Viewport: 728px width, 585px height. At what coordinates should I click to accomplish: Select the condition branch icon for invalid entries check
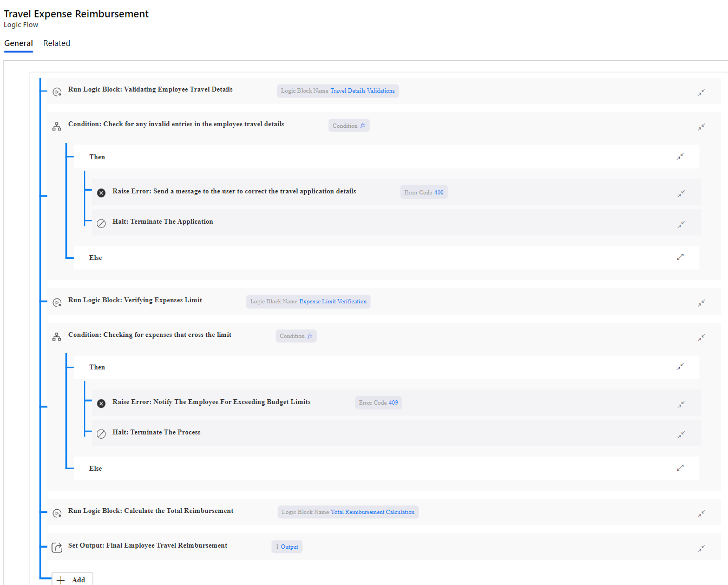coord(57,126)
